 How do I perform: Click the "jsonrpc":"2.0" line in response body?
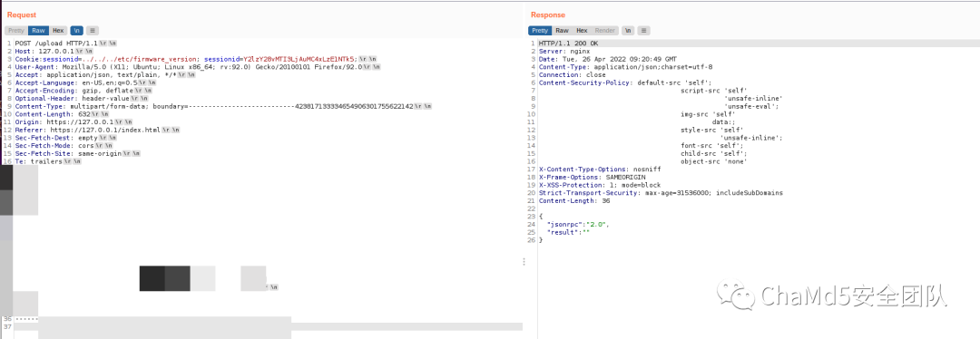coord(577,224)
